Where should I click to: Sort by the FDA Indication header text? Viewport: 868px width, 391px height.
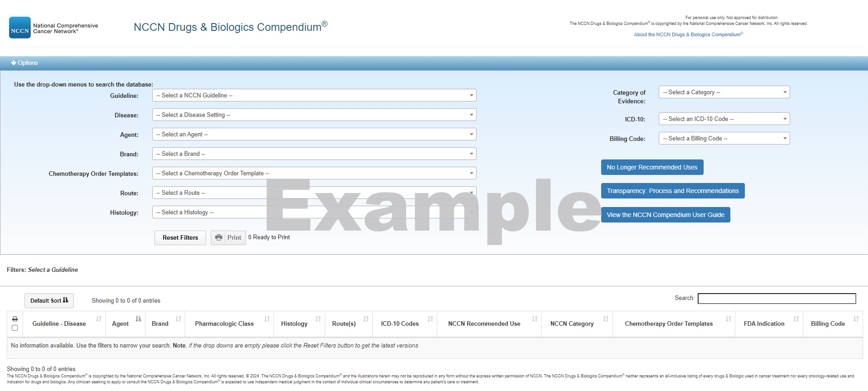pyautogui.click(x=764, y=323)
